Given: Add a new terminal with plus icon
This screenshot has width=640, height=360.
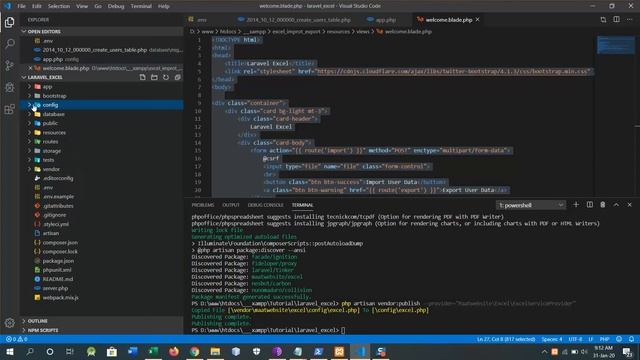Looking at the screenshot, I should [576, 204].
